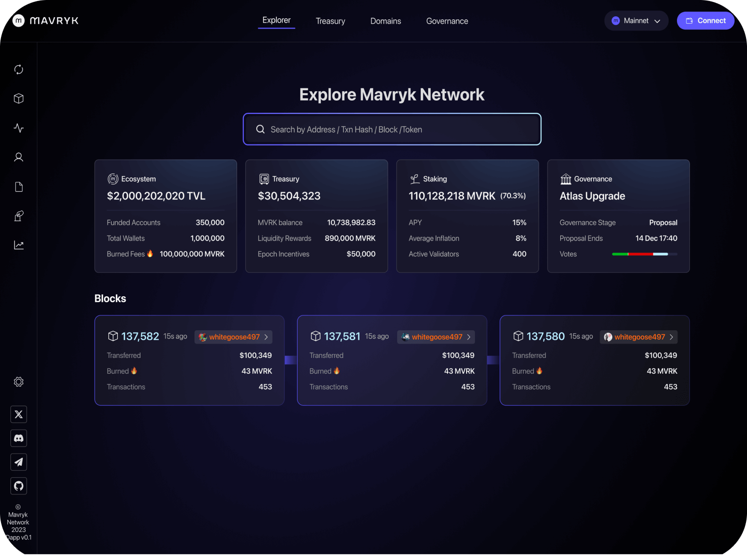Open the blocks cube icon in sidebar
Image resolution: width=747 pixels, height=560 pixels.
pyautogui.click(x=18, y=98)
